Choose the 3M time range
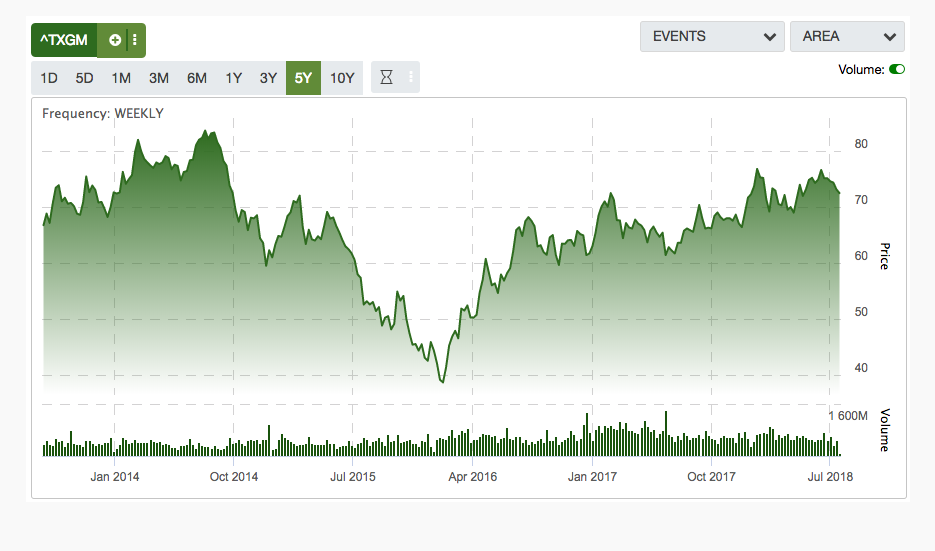The height and width of the screenshot is (551, 935). click(158, 78)
